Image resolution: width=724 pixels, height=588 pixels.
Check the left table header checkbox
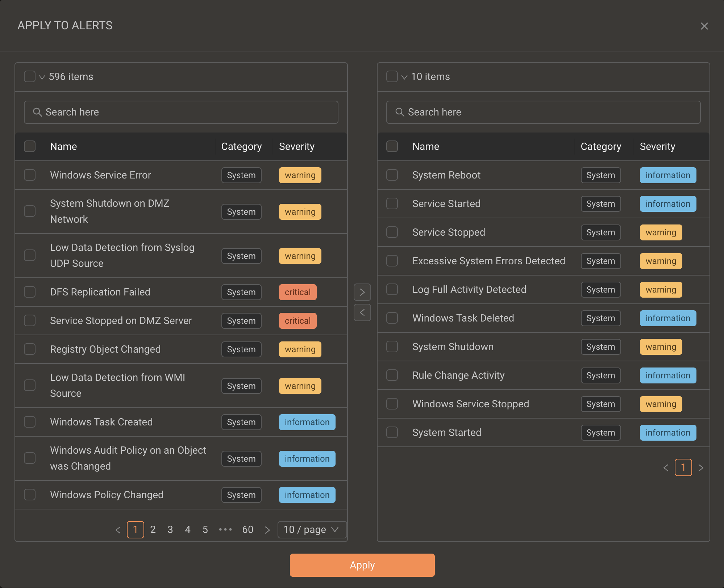pyautogui.click(x=30, y=146)
